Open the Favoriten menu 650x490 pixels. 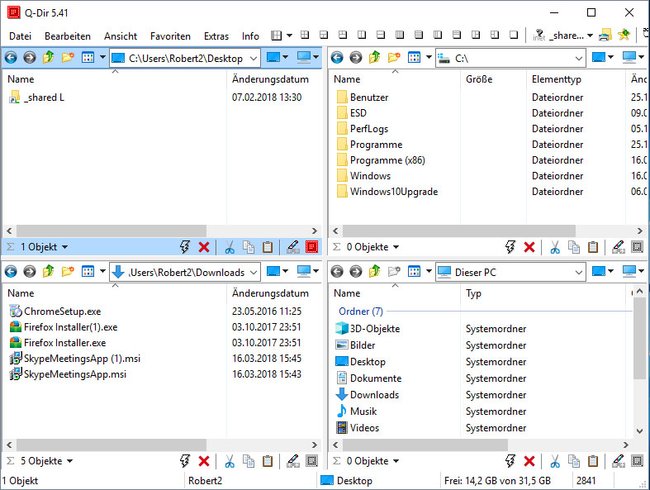pos(170,36)
